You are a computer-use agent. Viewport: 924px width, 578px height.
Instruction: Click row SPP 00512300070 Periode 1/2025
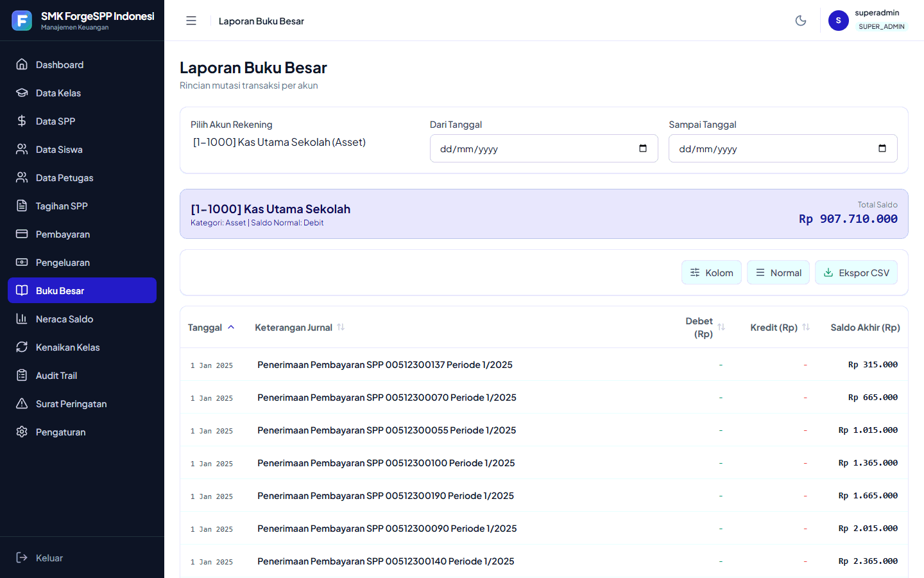click(544, 398)
